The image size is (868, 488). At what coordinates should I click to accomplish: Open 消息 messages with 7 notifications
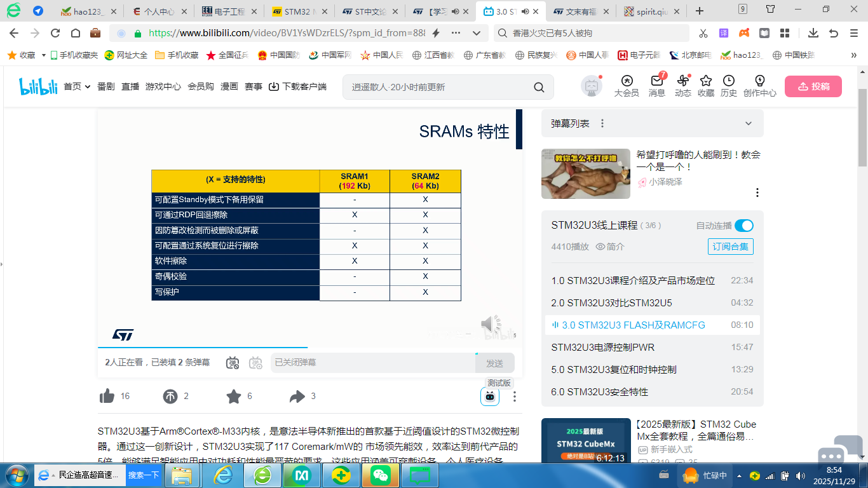point(657,86)
